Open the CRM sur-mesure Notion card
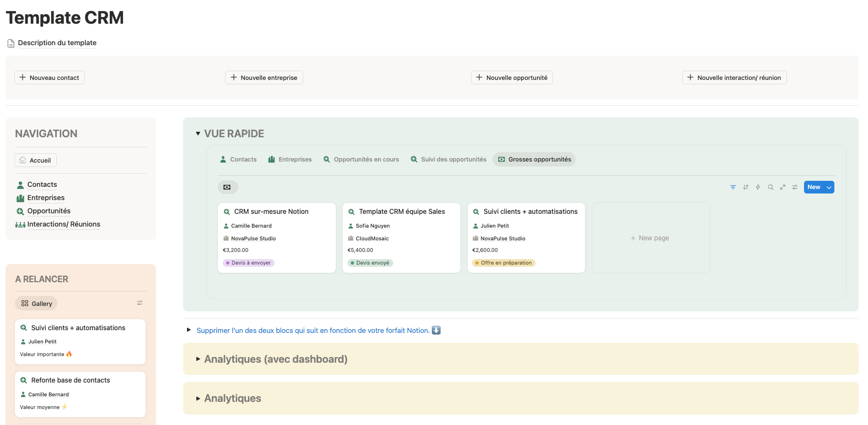 click(271, 212)
